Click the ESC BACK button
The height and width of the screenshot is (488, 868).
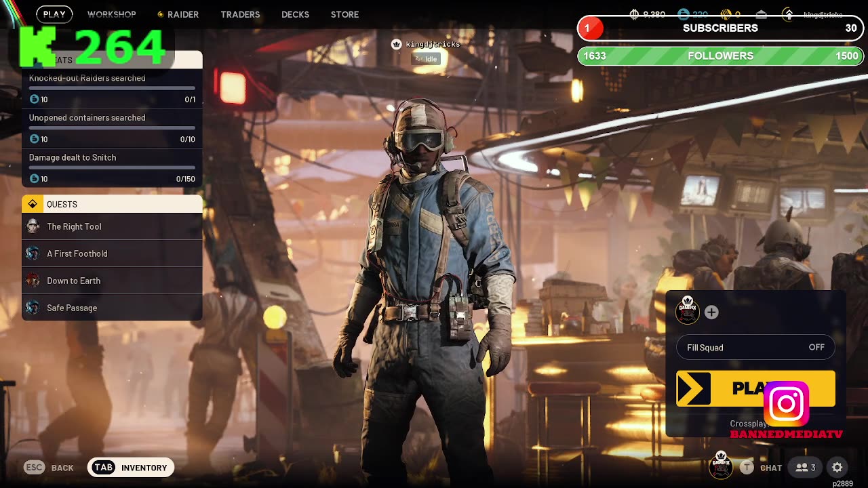tap(49, 468)
